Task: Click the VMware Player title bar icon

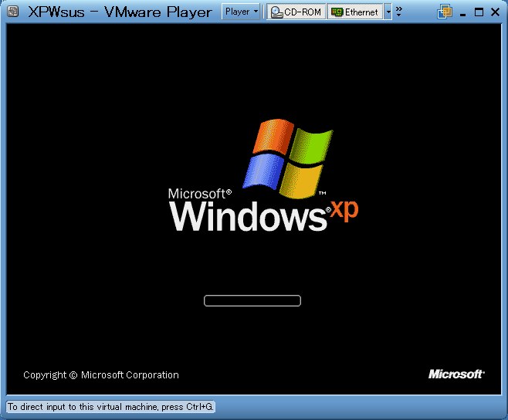Action: (x=11, y=12)
